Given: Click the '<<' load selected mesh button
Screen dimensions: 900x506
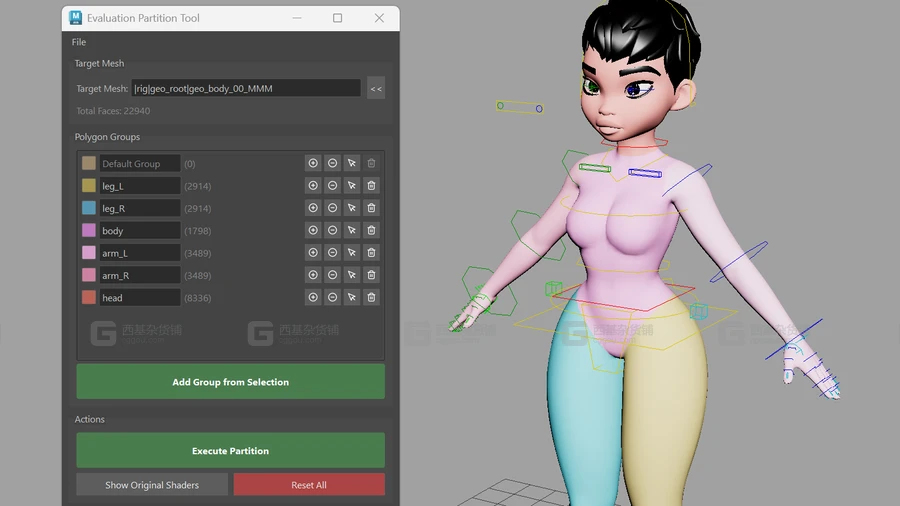Looking at the screenshot, I should point(376,89).
